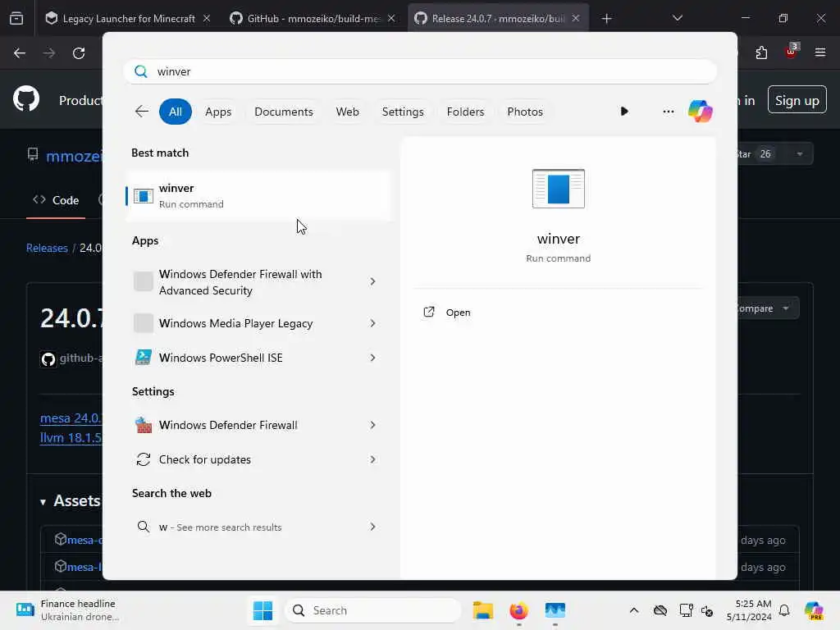Image resolution: width=840 pixels, height=630 pixels.
Task: Go back with the search panel arrow
Action: [x=141, y=112]
